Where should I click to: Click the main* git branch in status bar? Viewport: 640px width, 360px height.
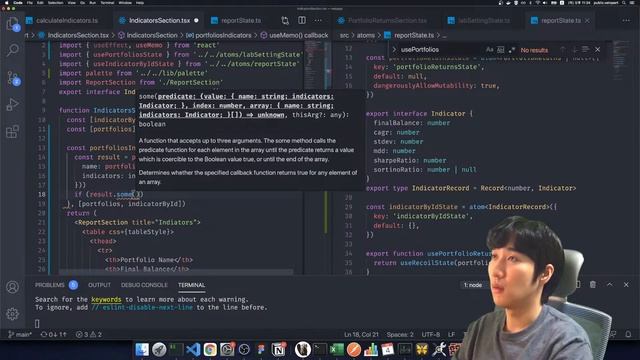pos(20,334)
